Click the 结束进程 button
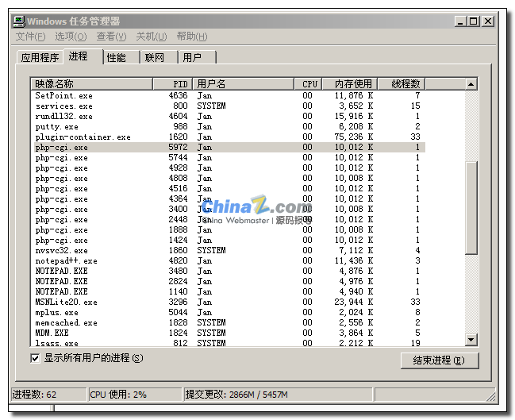 pyautogui.click(x=440, y=360)
